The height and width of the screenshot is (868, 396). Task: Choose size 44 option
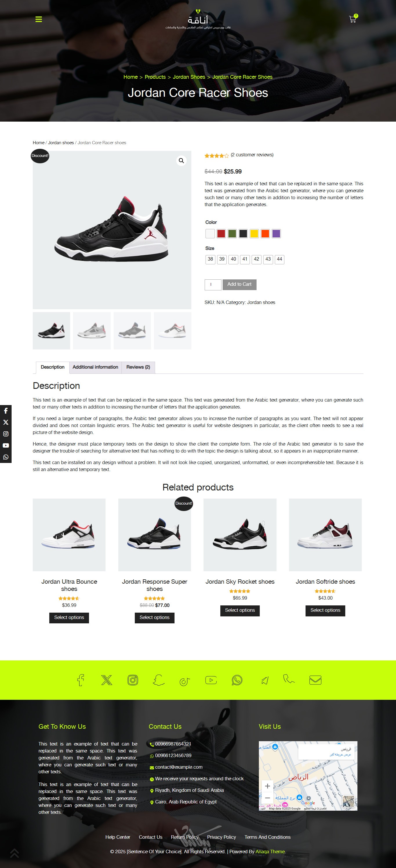coord(279,259)
